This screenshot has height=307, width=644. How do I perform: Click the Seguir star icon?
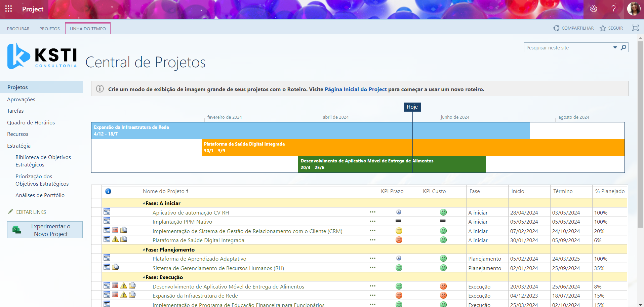pyautogui.click(x=603, y=28)
